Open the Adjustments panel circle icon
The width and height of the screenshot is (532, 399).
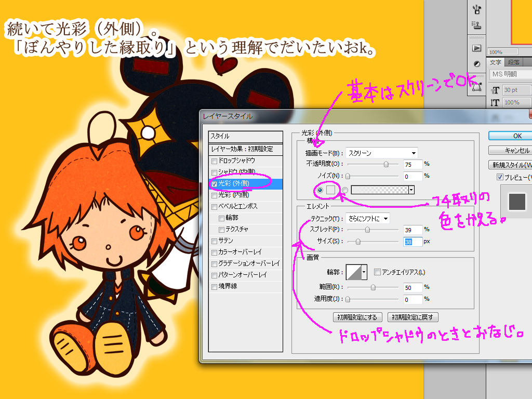pos(476,64)
